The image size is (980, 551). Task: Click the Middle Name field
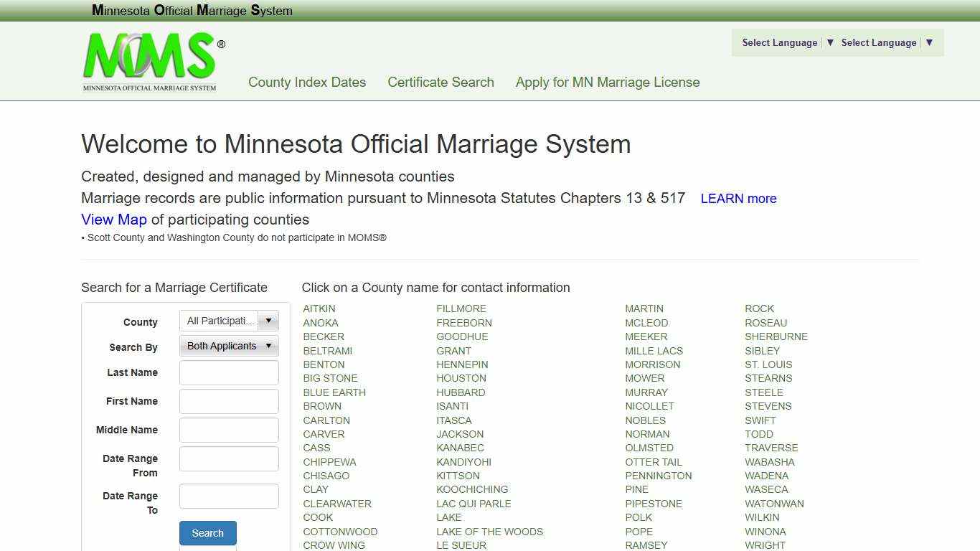pos(229,430)
